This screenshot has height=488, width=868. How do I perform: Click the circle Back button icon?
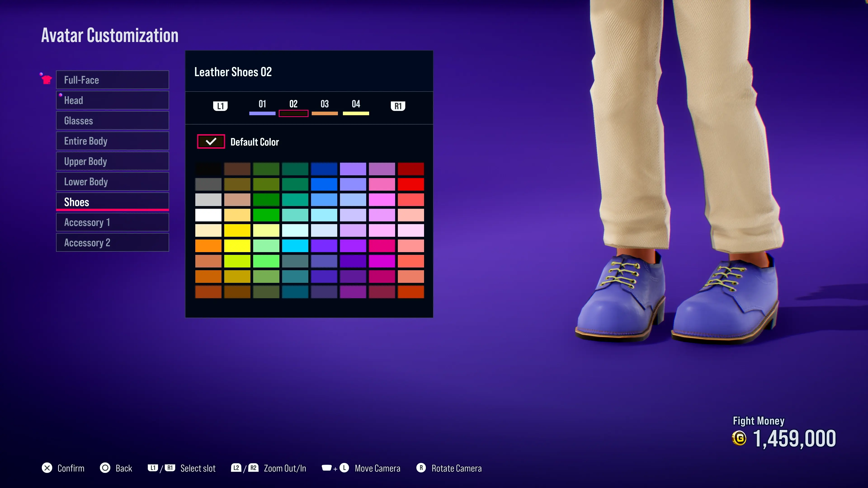point(105,468)
